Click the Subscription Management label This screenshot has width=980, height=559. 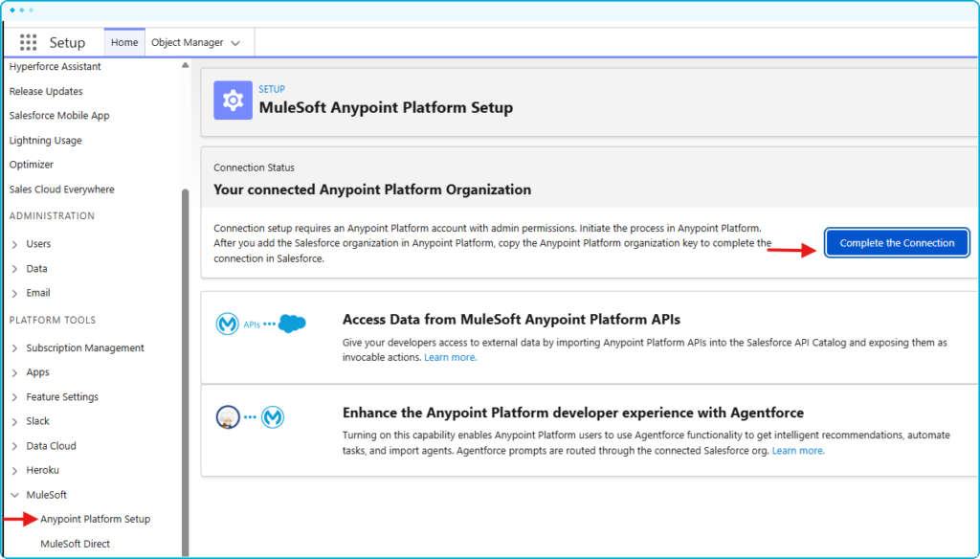pyautogui.click(x=85, y=347)
